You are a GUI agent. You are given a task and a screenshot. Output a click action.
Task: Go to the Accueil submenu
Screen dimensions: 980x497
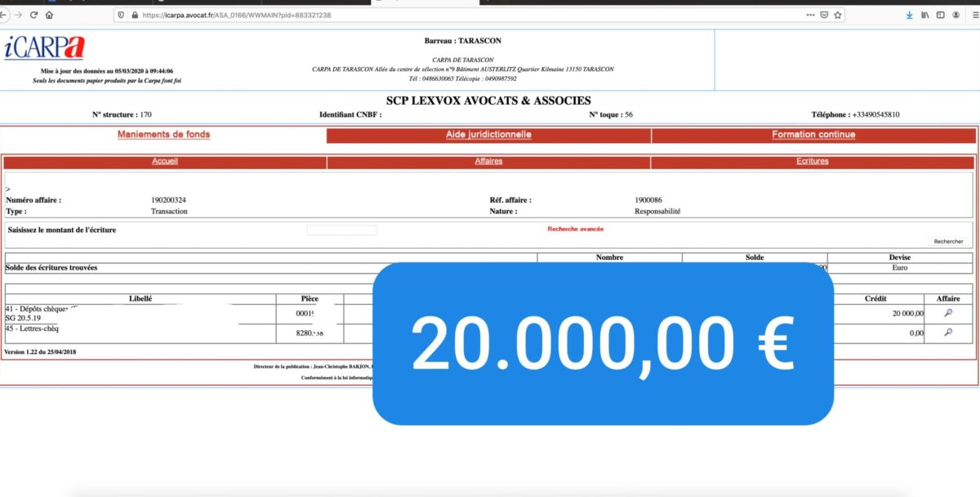(165, 162)
